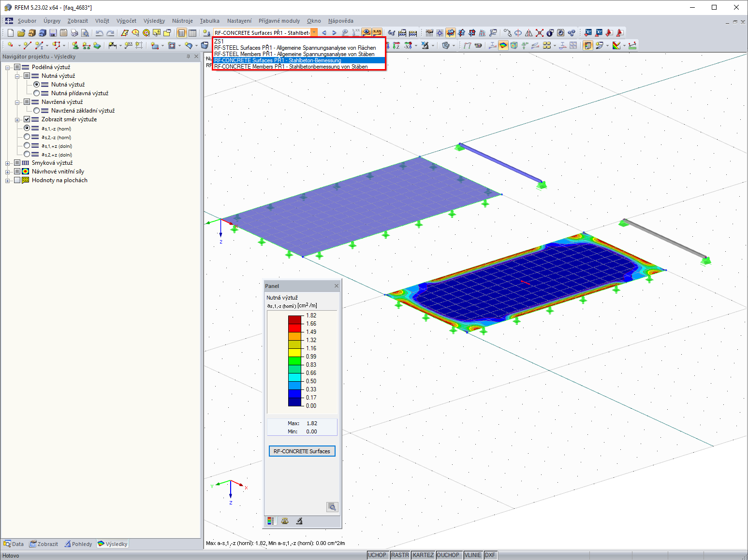
Task: Select the a_s,1,-z (horní) radio option
Action: 27,128
